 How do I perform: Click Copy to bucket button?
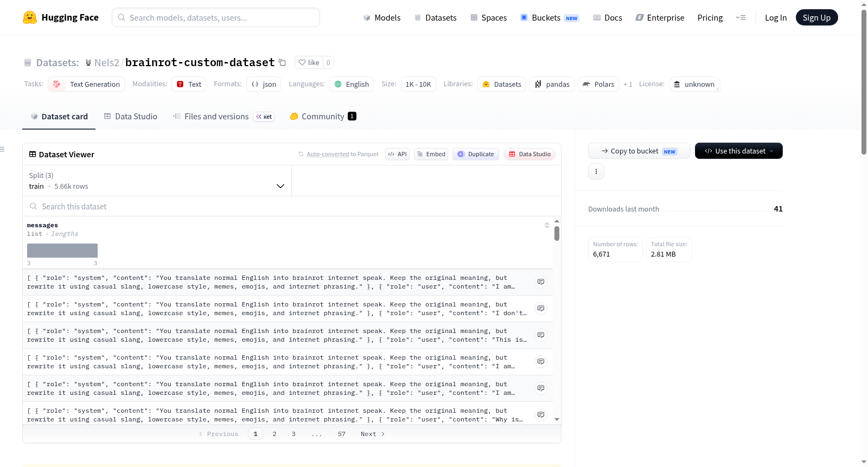click(639, 151)
